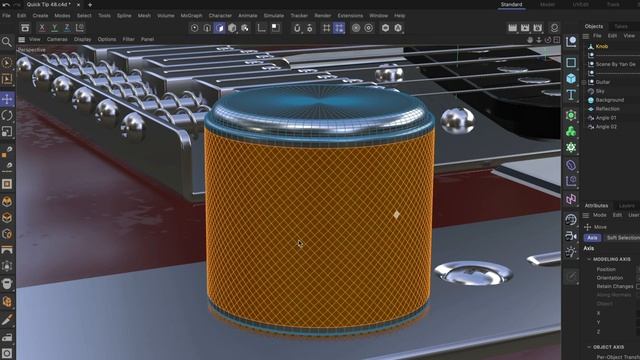Open the viewport Cameras menu

(57, 39)
